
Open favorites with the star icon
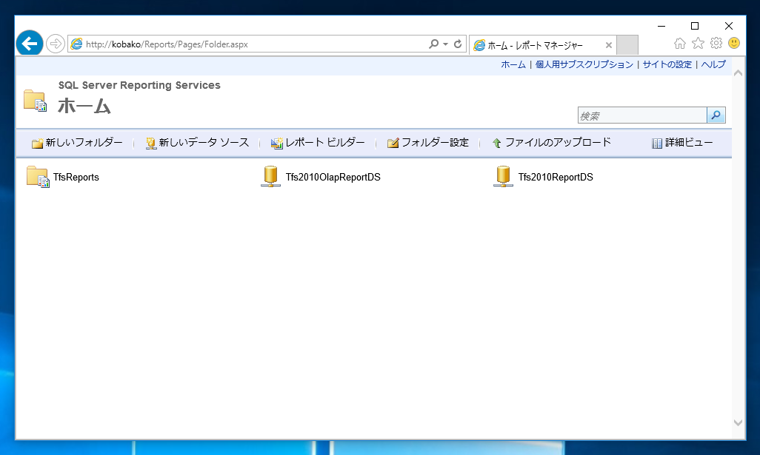click(x=698, y=44)
